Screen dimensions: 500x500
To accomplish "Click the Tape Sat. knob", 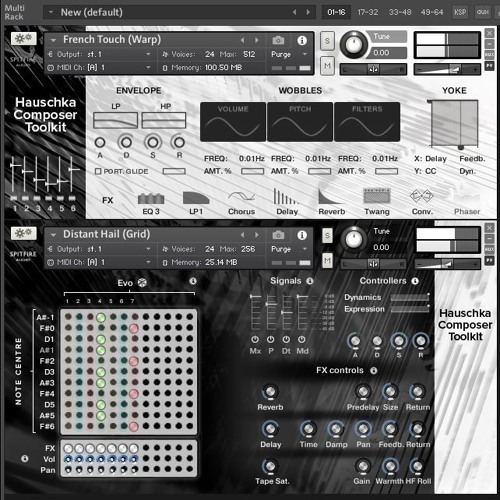I will coord(270,466).
